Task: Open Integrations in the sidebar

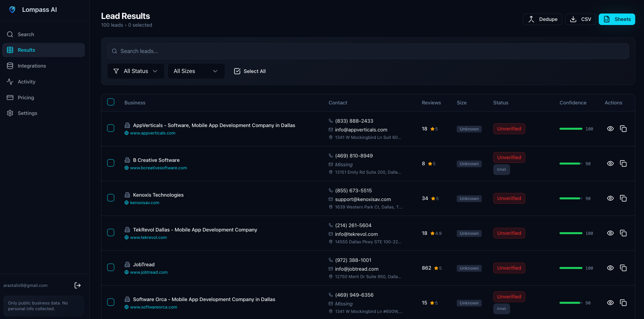Action: click(x=43, y=66)
